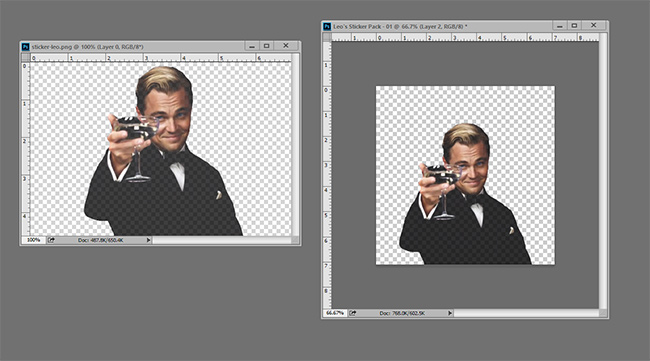
Task: Click the Doc size readout in Leo's Sticker Pack window
Action: tap(402, 313)
